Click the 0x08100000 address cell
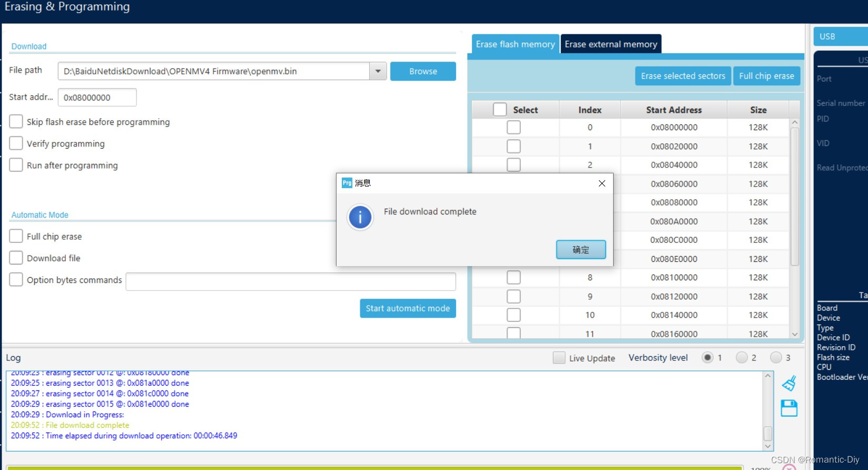Viewport: 868px width, 470px height. coord(674,277)
